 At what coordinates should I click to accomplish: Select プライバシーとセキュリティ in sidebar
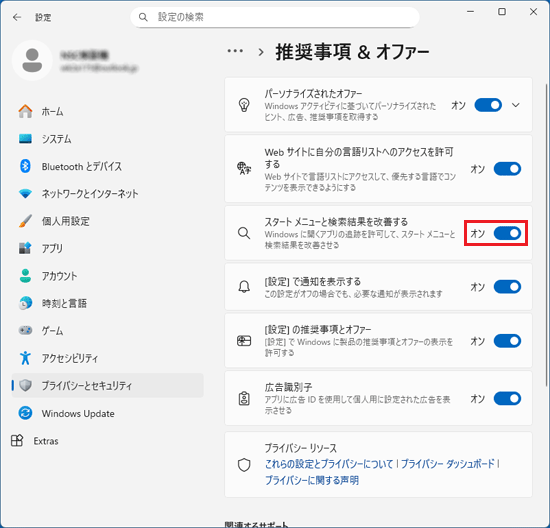[x=107, y=385]
